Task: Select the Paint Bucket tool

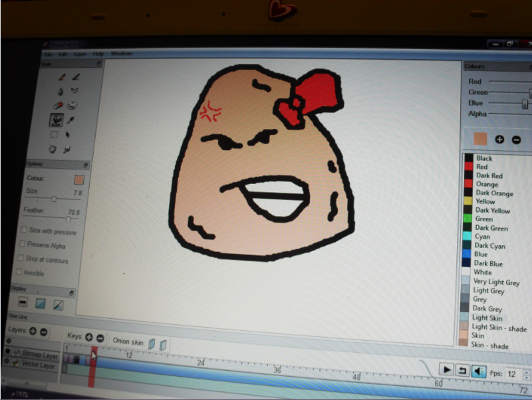Action: [56, 120]
